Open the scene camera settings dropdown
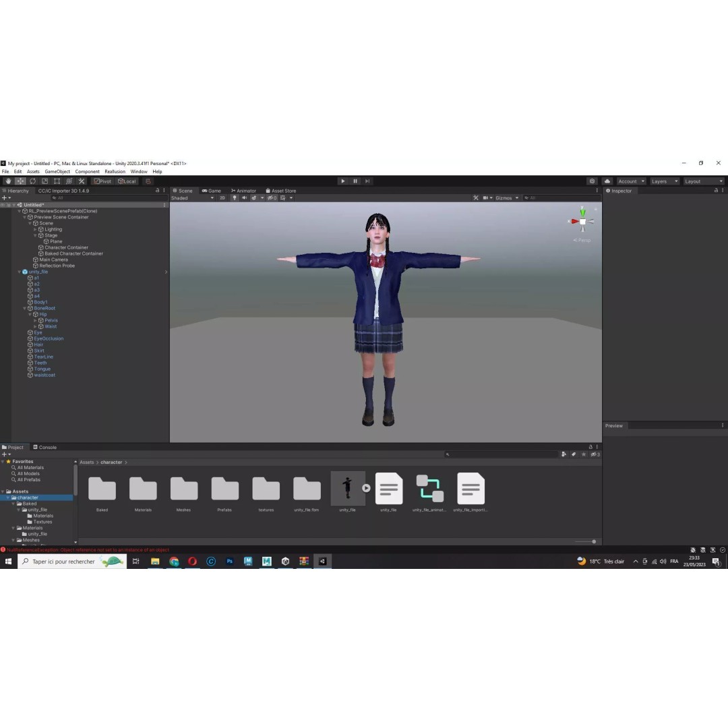Screen dimensions: 728x728 point(487,198)
